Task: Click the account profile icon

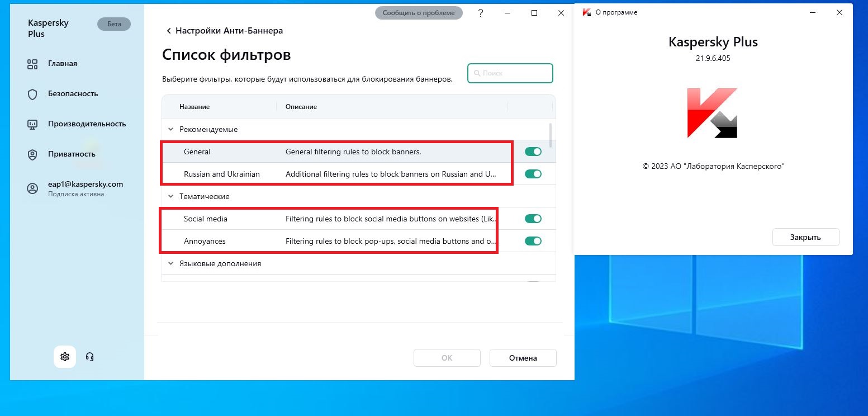Action: tap(32, 188)
